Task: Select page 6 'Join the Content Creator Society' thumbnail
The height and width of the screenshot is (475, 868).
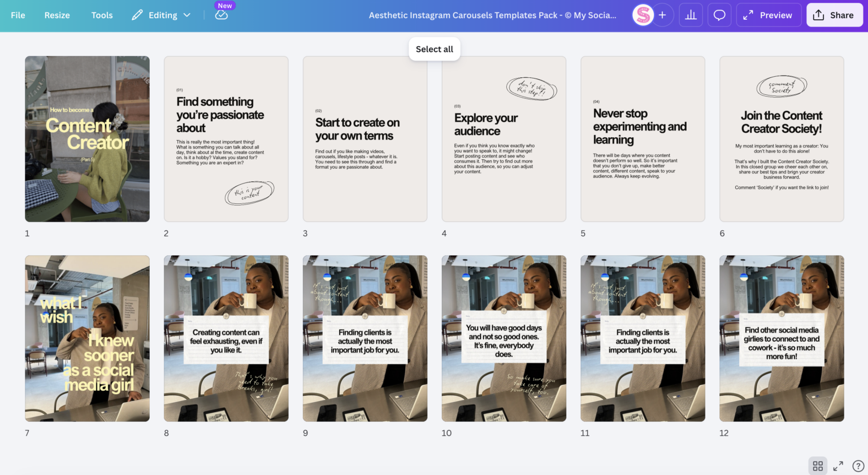Action: [x=782, y=138]
